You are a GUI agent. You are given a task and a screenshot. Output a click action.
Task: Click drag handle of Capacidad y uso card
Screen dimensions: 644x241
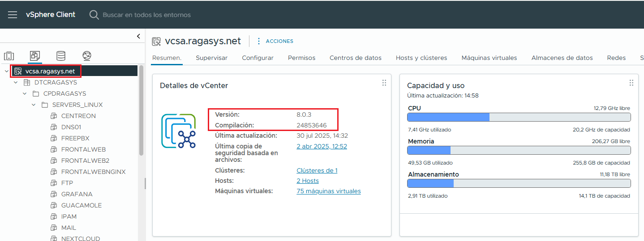(x=631, y=83)
